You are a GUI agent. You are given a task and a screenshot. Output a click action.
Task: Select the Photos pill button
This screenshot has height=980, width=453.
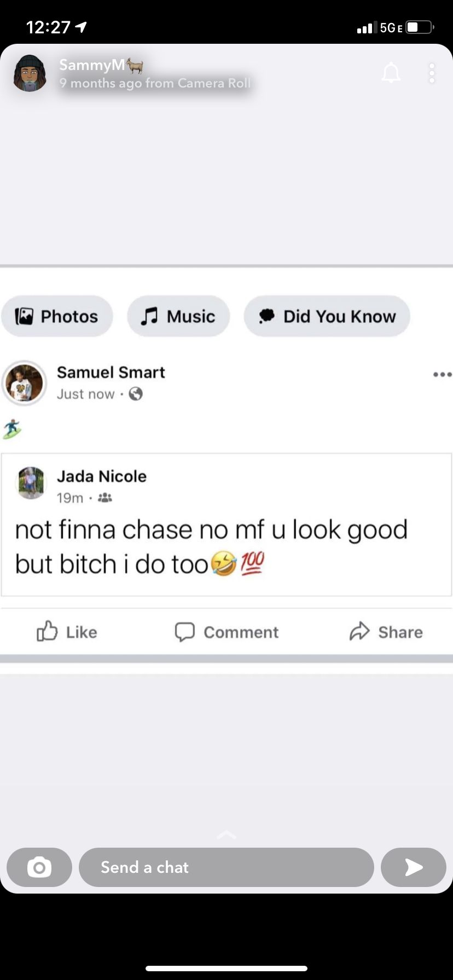[57, 316]
